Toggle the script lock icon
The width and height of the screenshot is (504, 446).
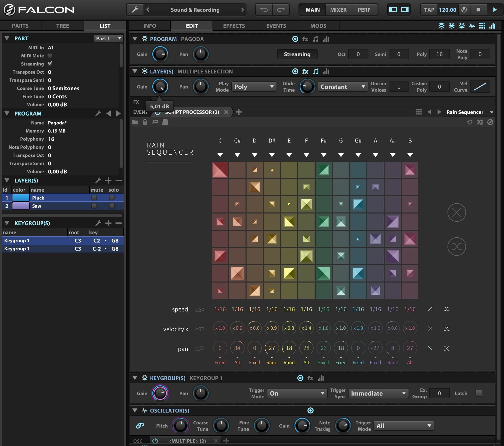[145, 122]
